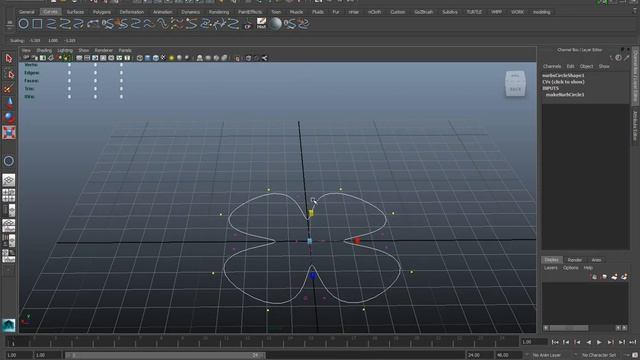Screen dimensions: 640x360
Task: Click the time range slider bar
Action: (x=164, y=355)
